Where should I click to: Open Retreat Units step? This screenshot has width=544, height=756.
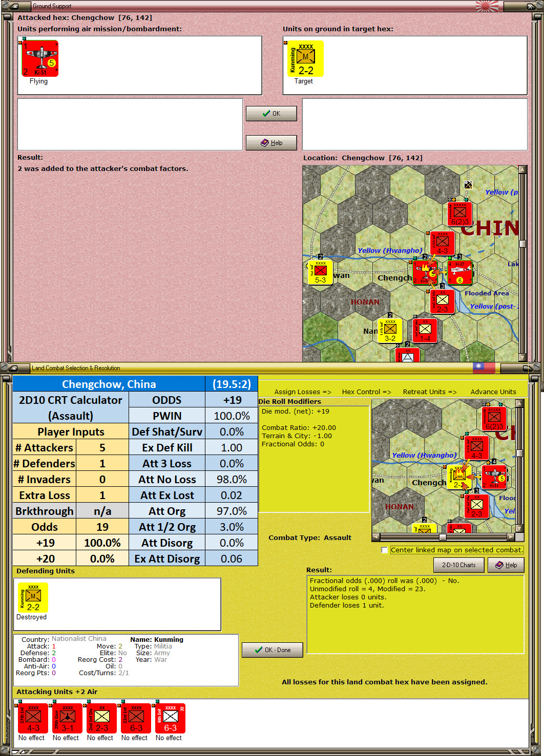coord(430,392)
